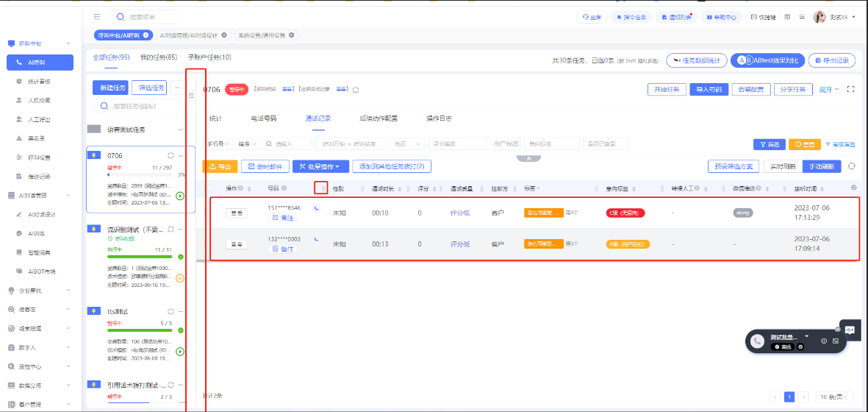This screenshot has width=868, height=412.
Task: Select the 我的任务(85) tab
Action: tap(158, 57)
